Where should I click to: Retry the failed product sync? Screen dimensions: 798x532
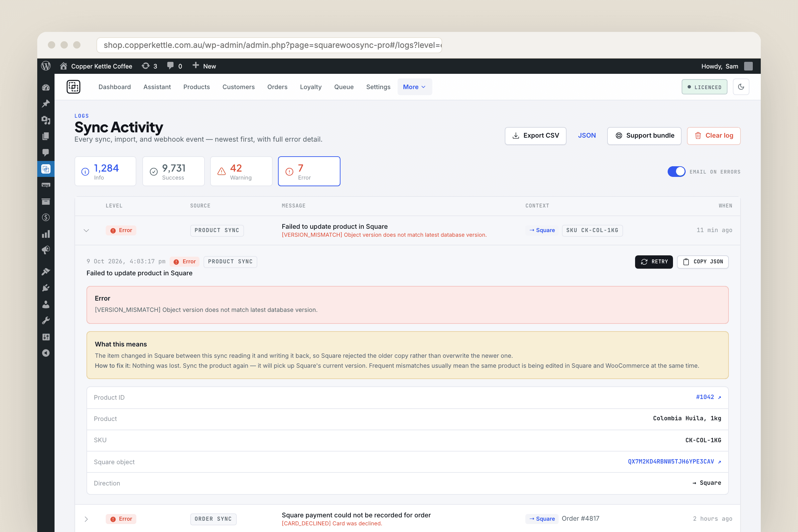coord(654,262)
